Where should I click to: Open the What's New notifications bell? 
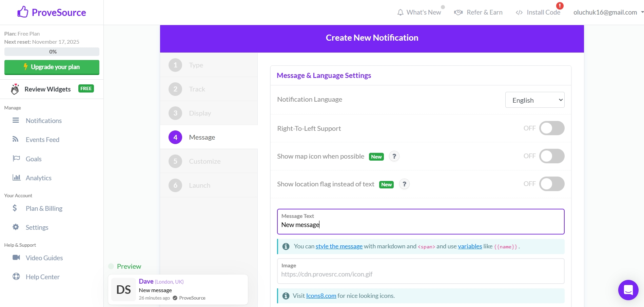pyautogui.click(x=400, y=12)
